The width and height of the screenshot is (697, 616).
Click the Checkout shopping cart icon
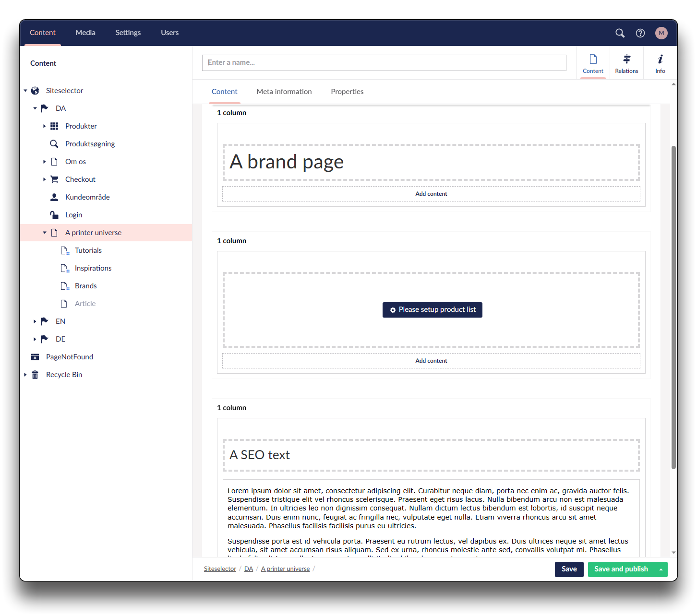pyautogui.click(x=54, y=179)
